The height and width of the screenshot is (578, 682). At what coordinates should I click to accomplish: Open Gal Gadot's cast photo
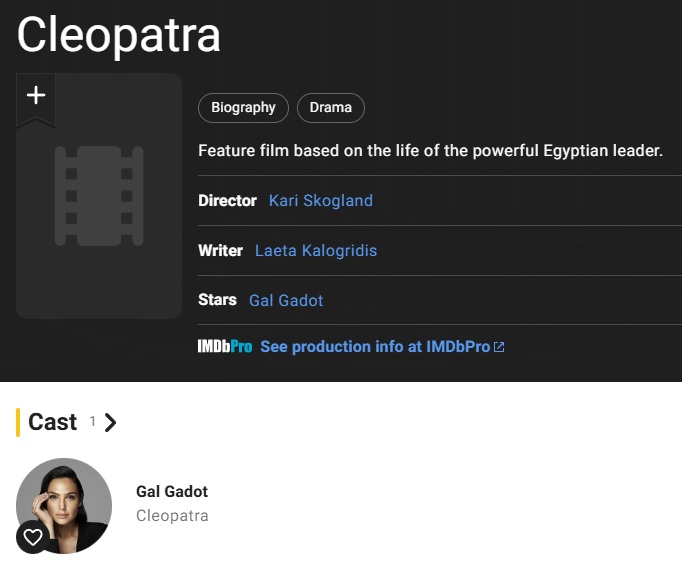pos(64,505)
